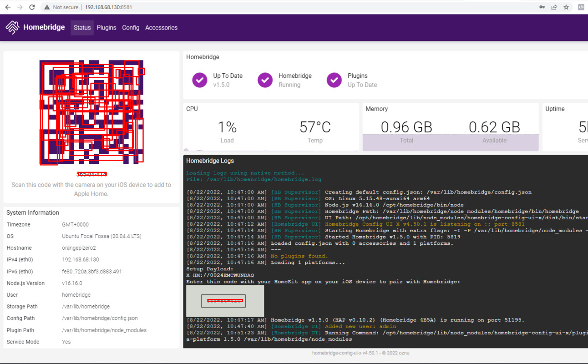Bookmark this page with the star icon

pos(567,7)
